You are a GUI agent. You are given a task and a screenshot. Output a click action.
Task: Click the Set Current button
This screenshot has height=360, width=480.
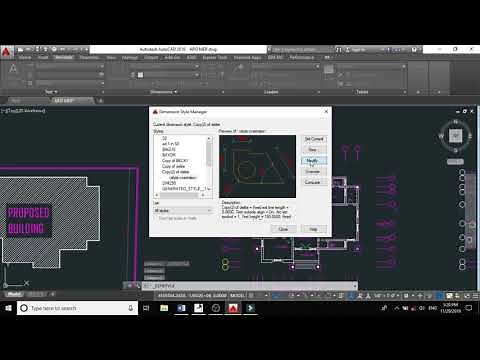coord(314,139)
